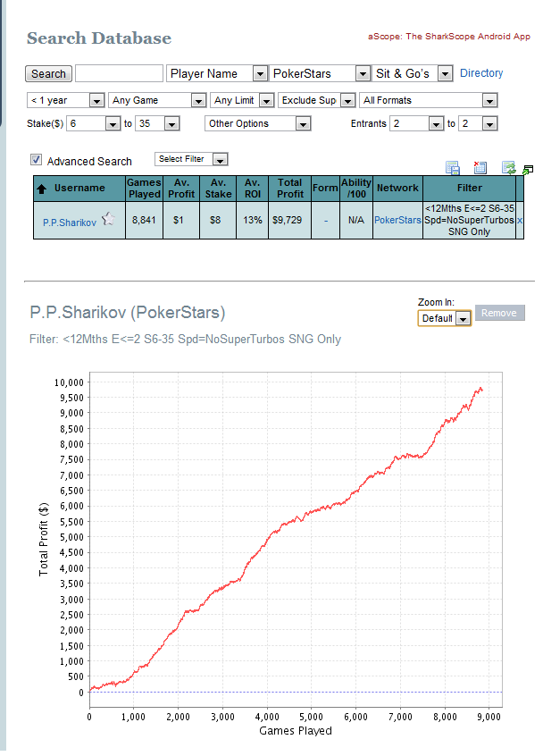This screenshot has width=543, height=756.
Task: Open the Any Limit dropdown
Action: pos(242,100)
